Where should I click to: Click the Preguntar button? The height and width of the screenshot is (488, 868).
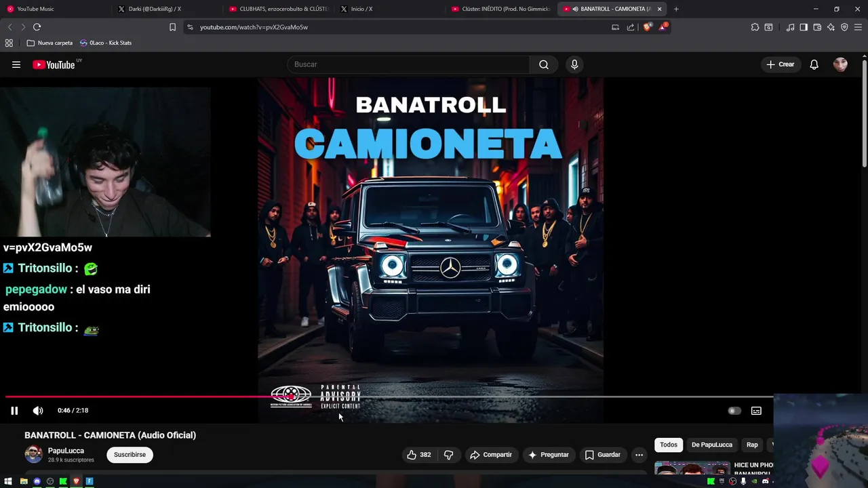point(548,455)
